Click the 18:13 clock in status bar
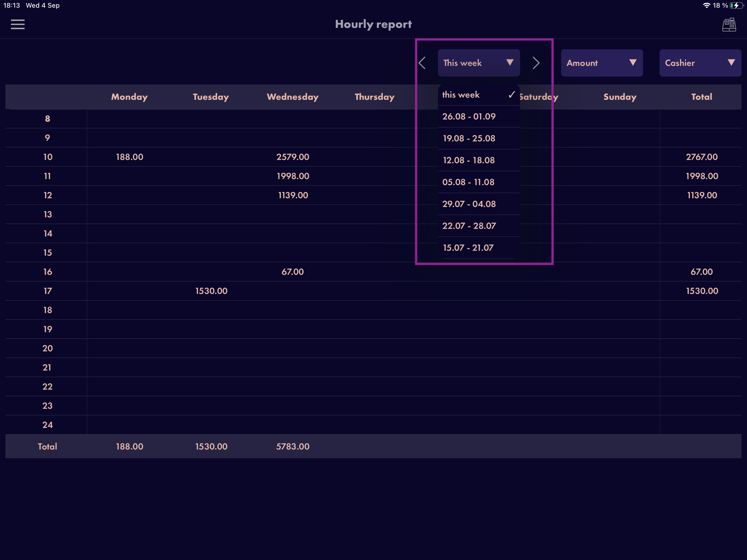This screenshot has width=747, height=560. point(11,5)
